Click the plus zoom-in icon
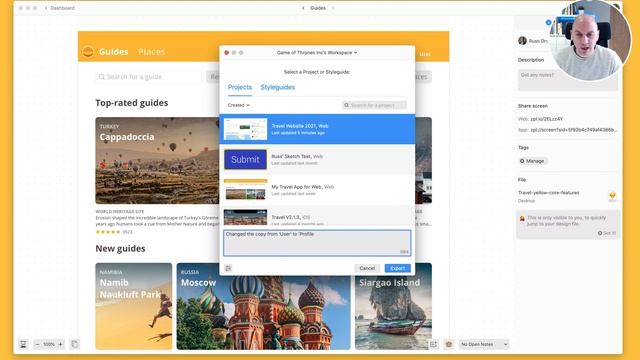Image resolution: width=640 pixels, height=360 pixels. [x=60, y=344]
